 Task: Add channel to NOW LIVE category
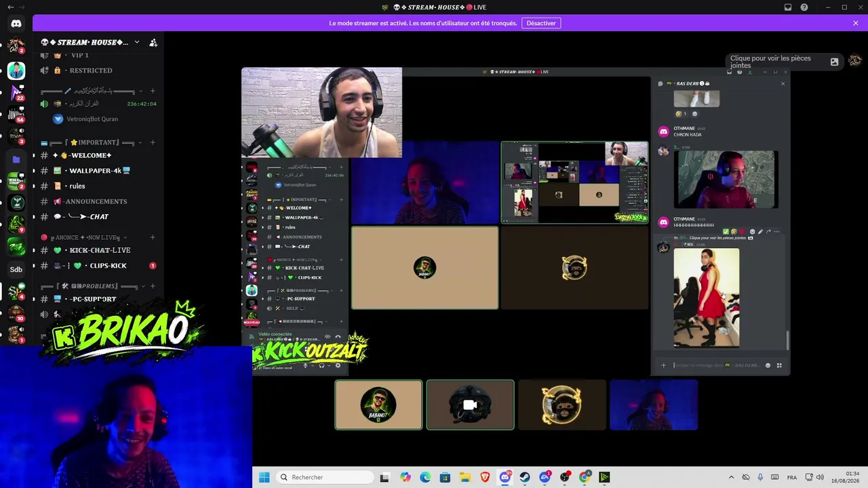pyautogui.click(x=153, y=237)
